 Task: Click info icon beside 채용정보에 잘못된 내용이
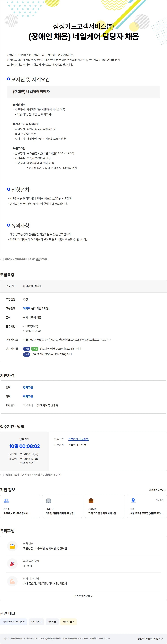pos(2,260)
